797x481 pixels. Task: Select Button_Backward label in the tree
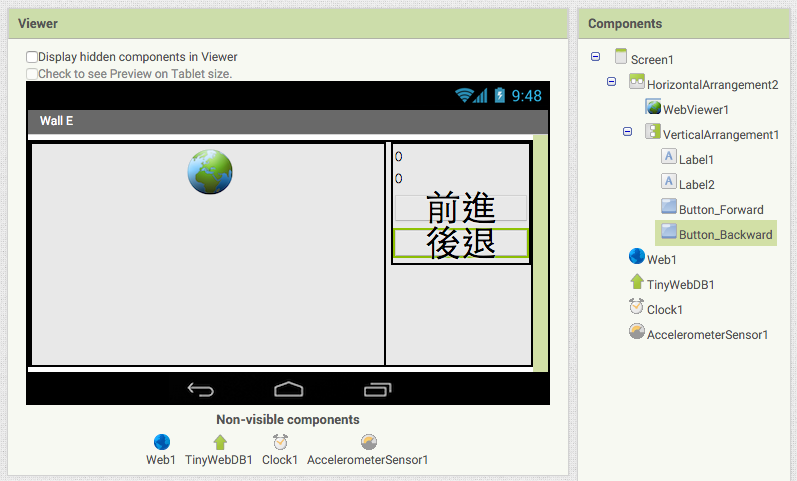click(726, 234)
